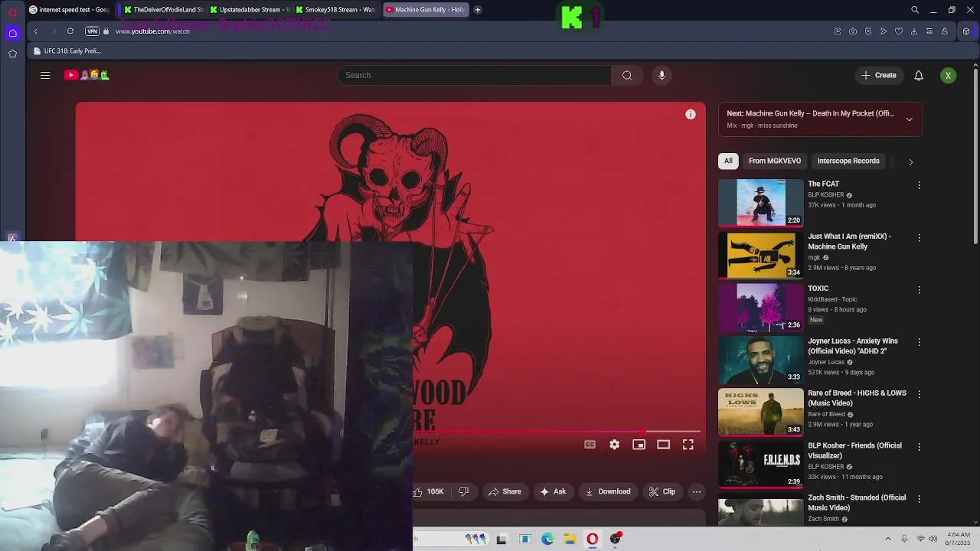Click the video progress bar
980x551 pixels.
pyautogui.click(x=557, y=432)
